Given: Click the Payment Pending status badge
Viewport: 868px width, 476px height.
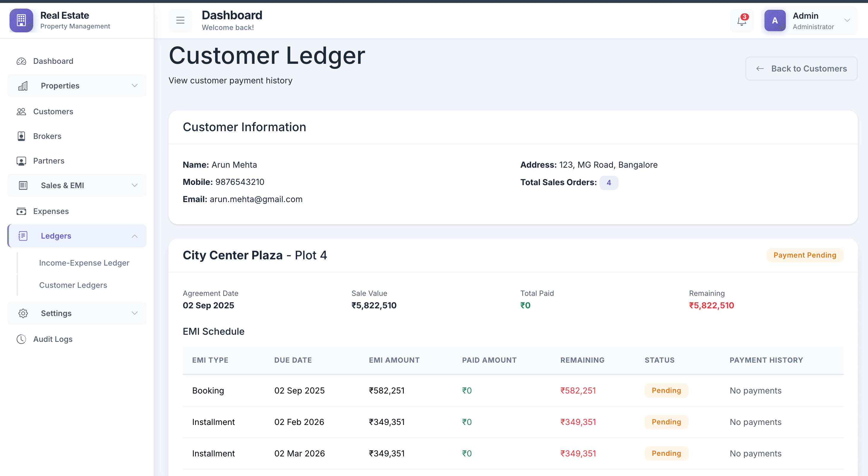Looking at the screenshot, I should [805, 255].
